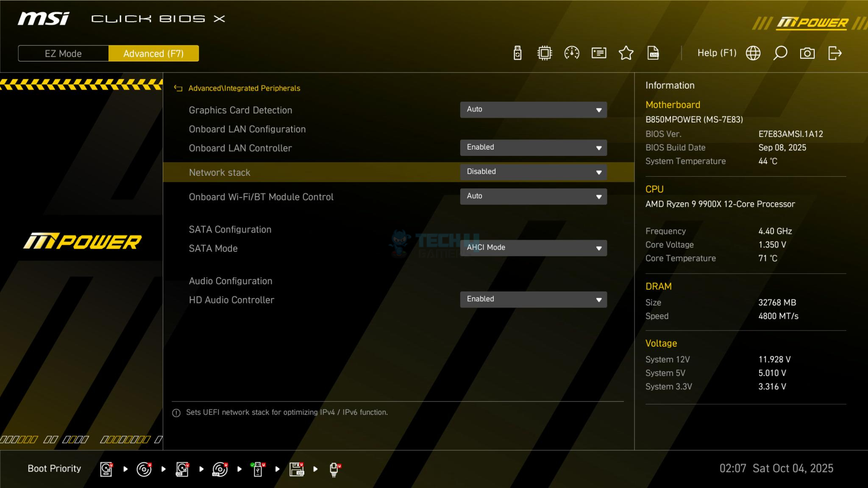
Task: Open the speedometer performance gauge icon
Action: (572, 53)
